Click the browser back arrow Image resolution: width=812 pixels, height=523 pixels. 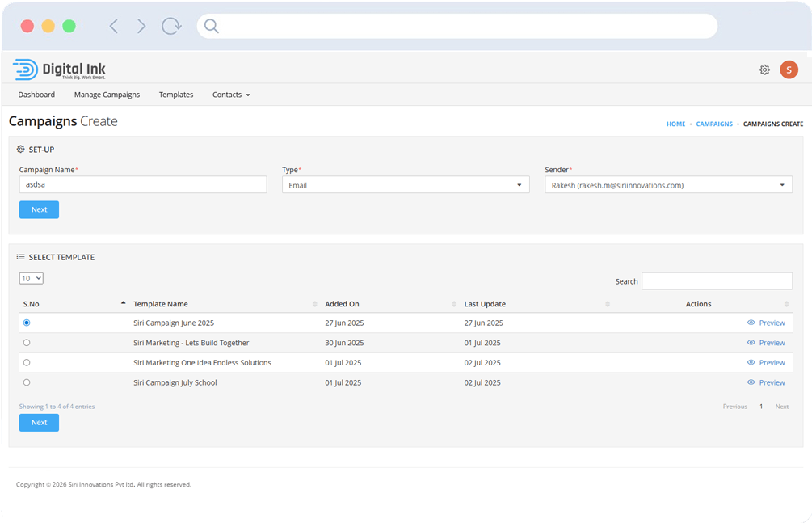click(114, 27)
